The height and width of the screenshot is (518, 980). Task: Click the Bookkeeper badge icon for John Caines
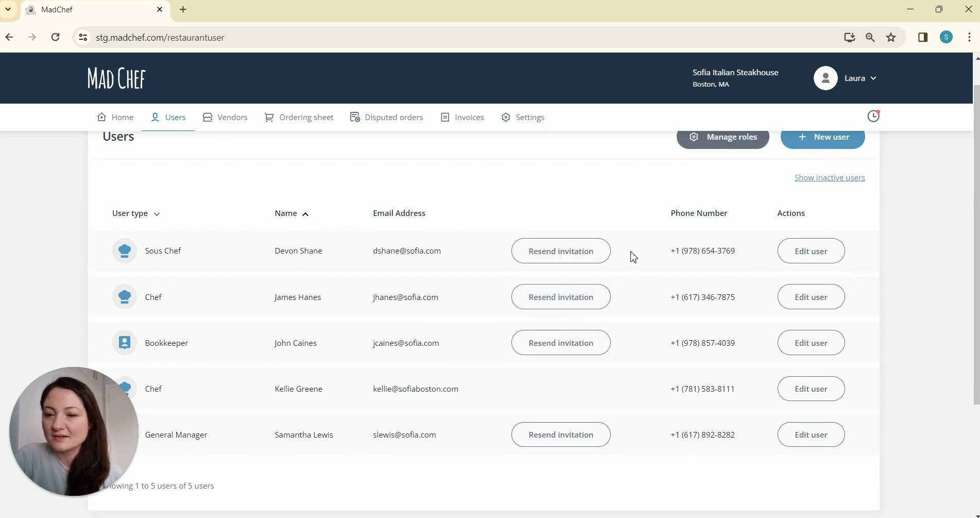pos(125,343)
